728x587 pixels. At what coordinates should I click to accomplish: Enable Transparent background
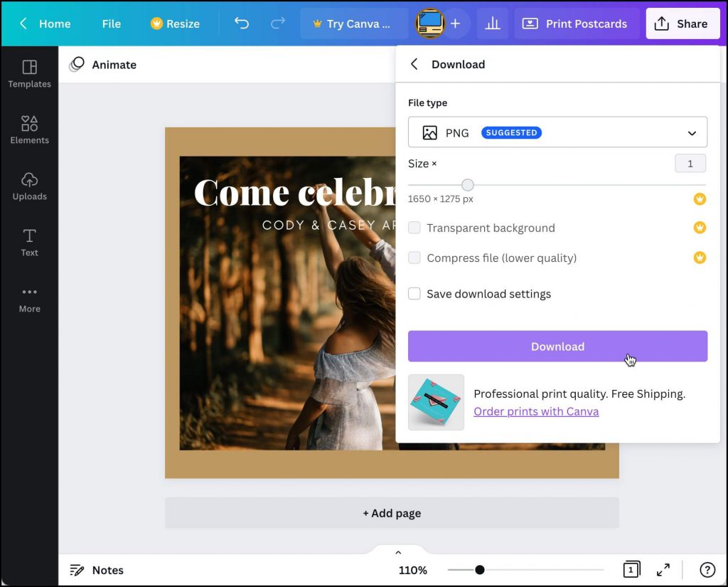coord(414,228)
